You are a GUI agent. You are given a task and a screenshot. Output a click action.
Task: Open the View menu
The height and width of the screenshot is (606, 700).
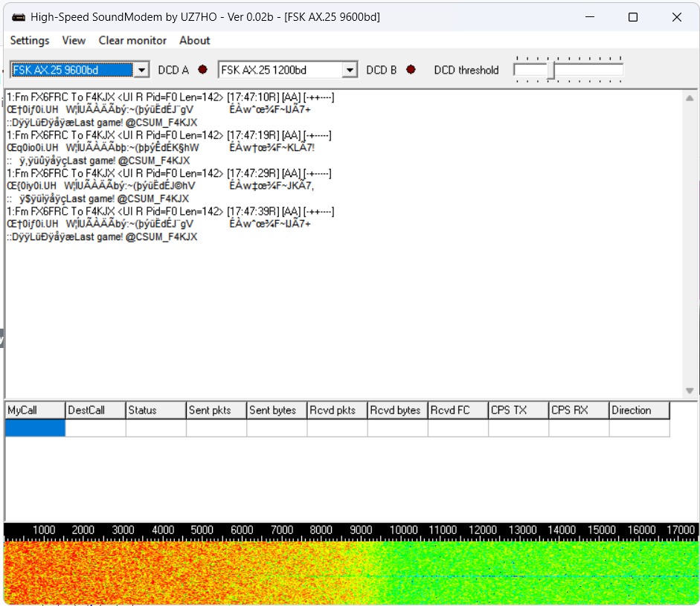74,40
